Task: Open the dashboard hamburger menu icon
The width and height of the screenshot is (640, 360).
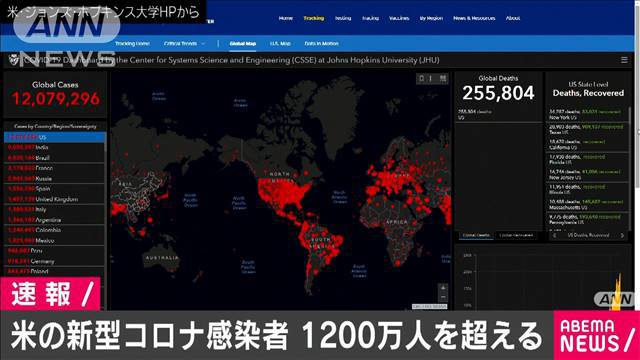Action: (x=624, y=60)
